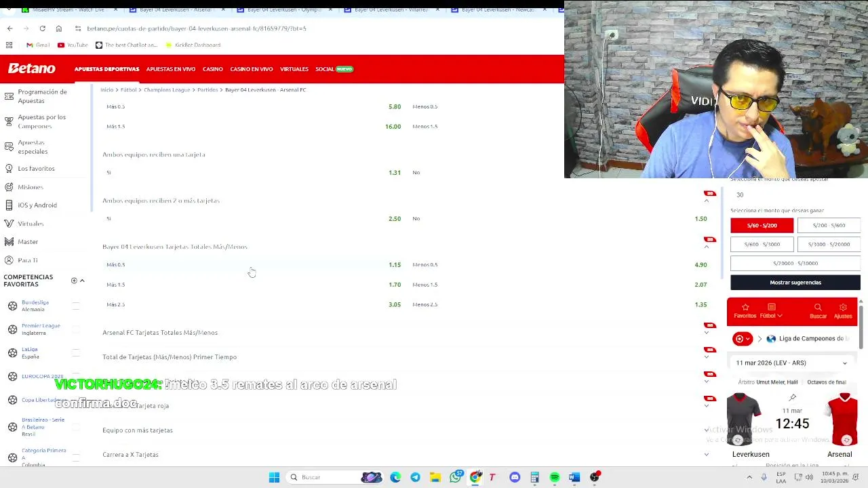Open Misiones in sidebar

click(31, 187)
